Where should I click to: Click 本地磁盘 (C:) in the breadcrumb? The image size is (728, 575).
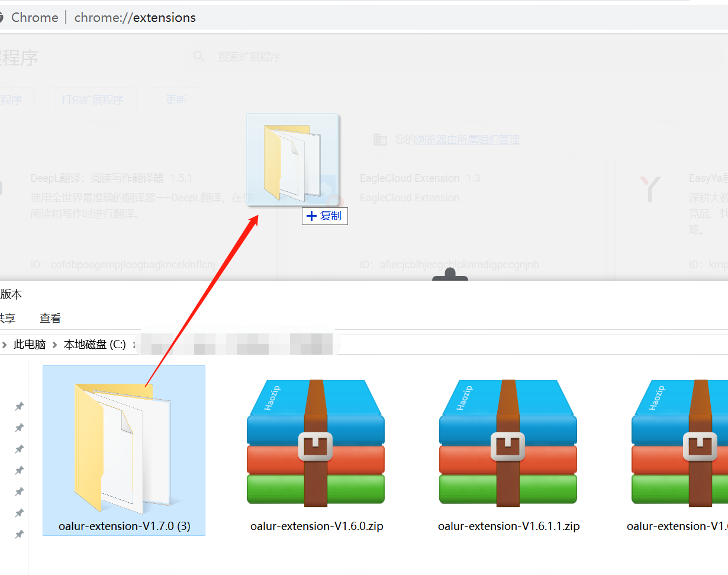coord(95,344)
